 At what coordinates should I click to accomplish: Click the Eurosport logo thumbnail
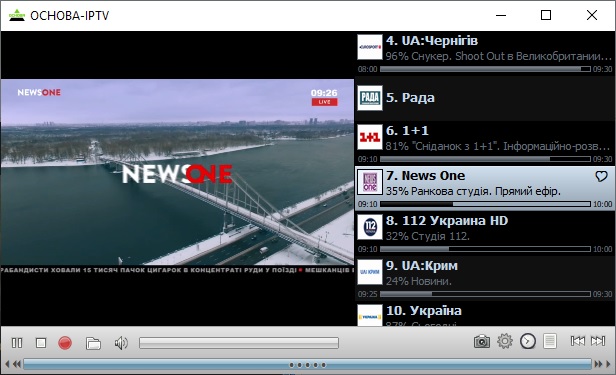pyautogui.click(x=370, y=47)
